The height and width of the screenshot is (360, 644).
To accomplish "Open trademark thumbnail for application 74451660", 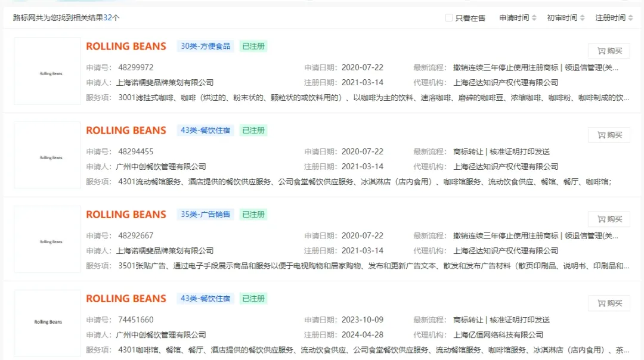I will coord(47,324).
